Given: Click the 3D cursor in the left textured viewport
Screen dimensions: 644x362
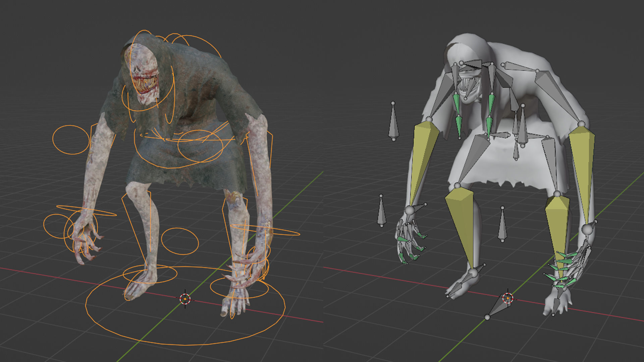Looking at the screenshot, I should pyautogui.click(x=185, y=299).
